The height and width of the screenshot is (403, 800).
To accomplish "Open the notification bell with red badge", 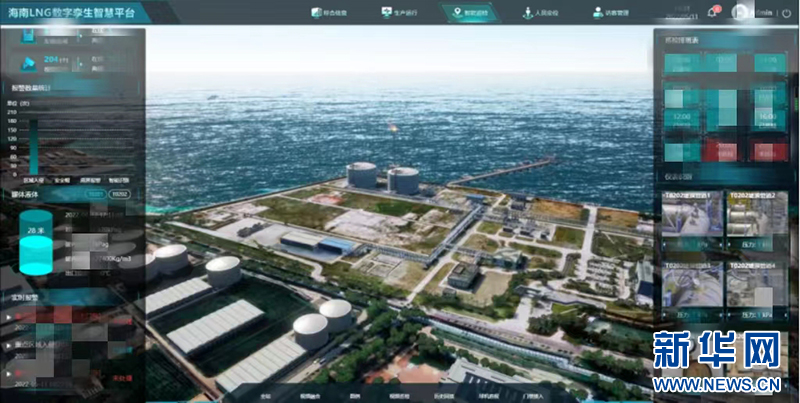I will point(713,11).
